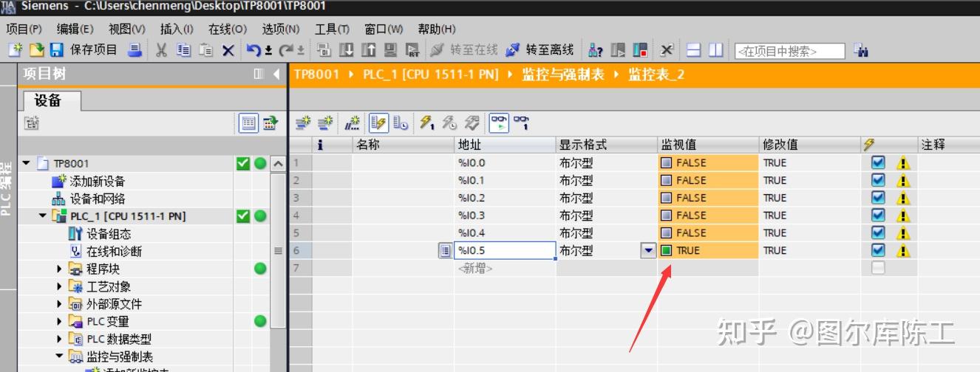Undo the last action

(x=253, y=50)
